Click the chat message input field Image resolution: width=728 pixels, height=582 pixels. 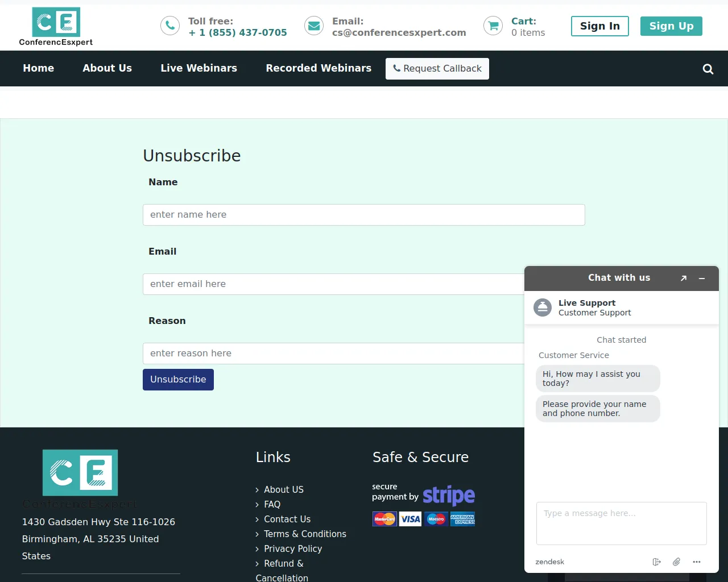621,523
